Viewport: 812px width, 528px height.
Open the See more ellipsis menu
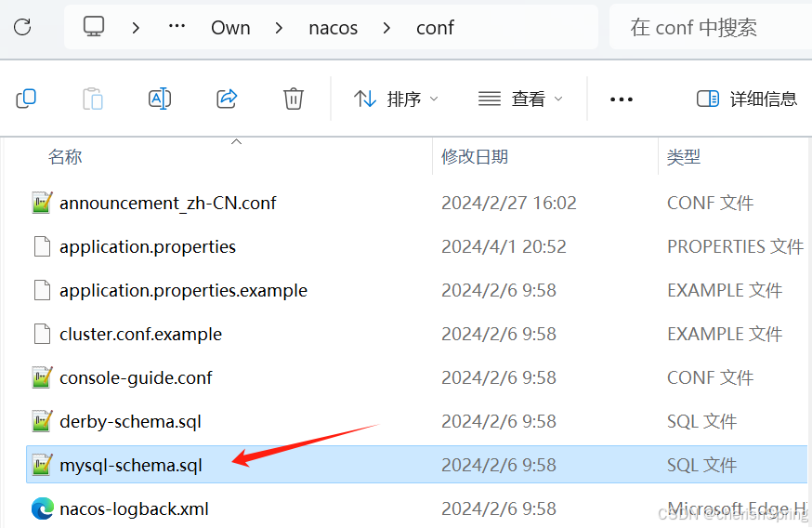[622, 99]
